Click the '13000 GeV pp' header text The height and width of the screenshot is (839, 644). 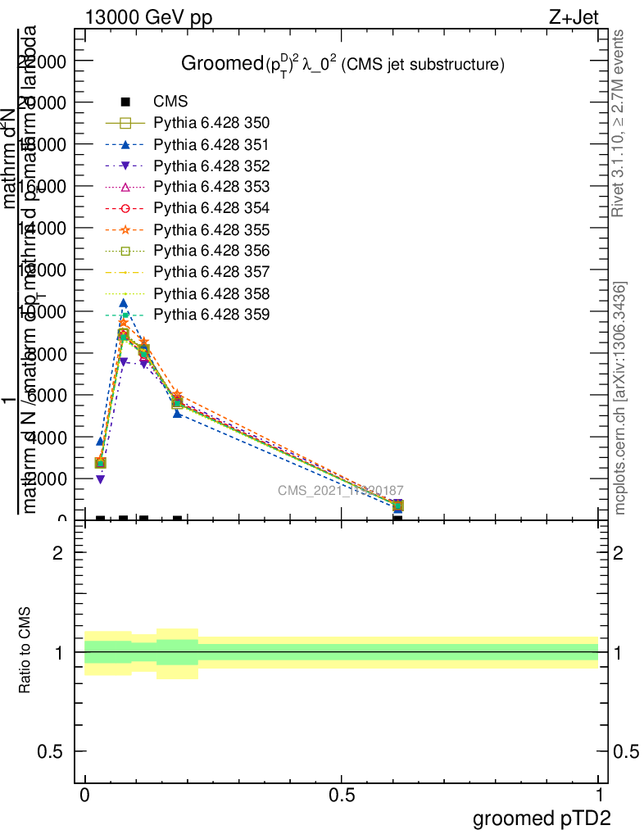[x=148, y=18]
